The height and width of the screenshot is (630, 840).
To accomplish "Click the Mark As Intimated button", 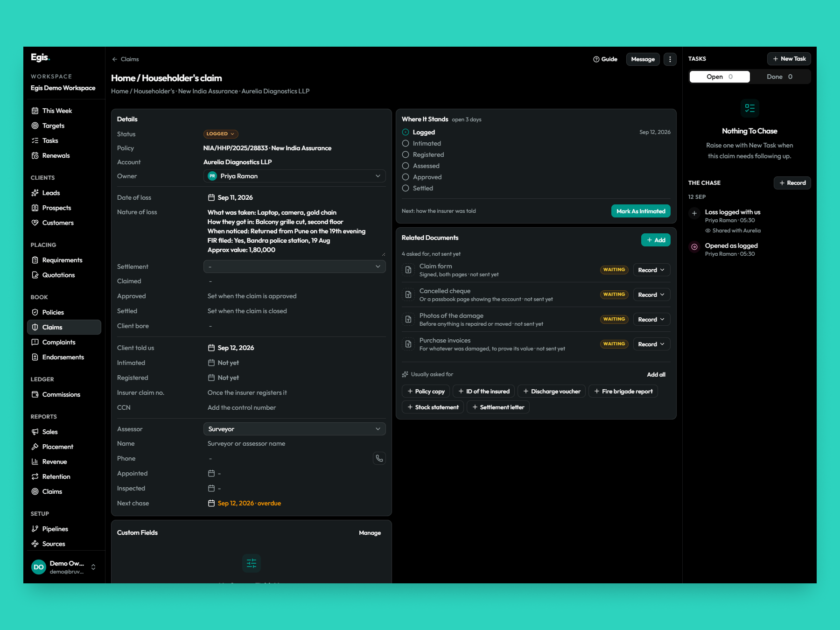I will tap(641, 211).
